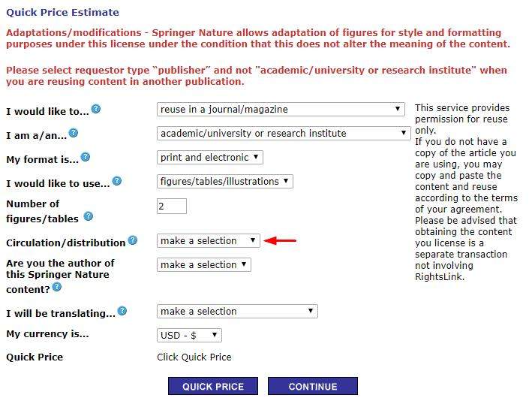Show help for 'Number of figures/tables'
532x398 pixels.
click(89, 217)
